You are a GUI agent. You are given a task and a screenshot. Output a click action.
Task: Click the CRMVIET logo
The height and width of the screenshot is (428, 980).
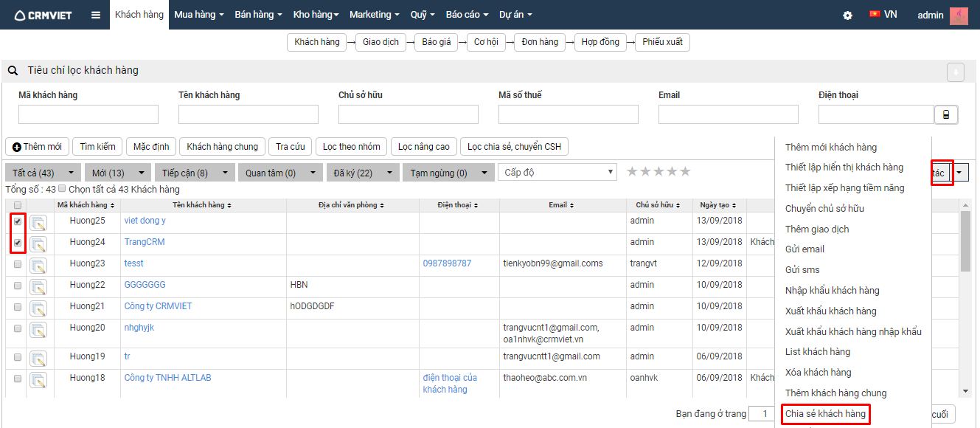(43, 15)
